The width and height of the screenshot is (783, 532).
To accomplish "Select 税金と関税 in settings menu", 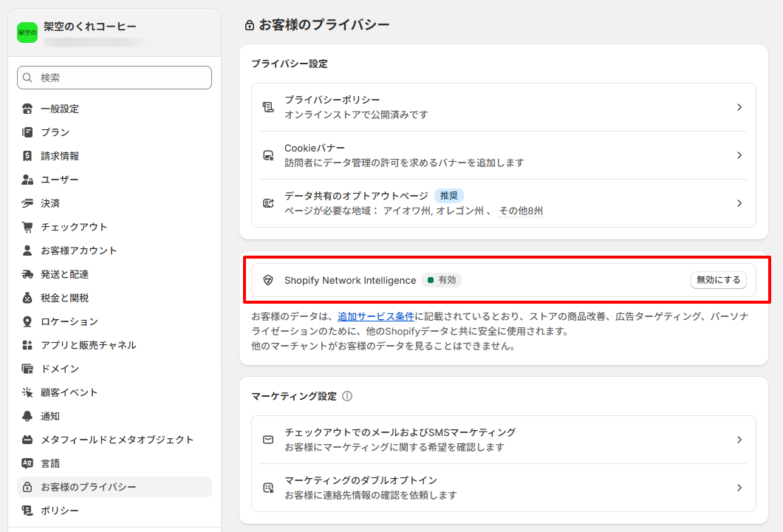I will coord(65,298).
